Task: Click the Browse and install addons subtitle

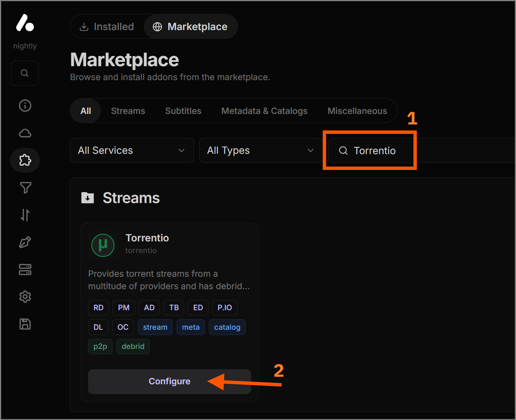Action: tap(170, 77)
